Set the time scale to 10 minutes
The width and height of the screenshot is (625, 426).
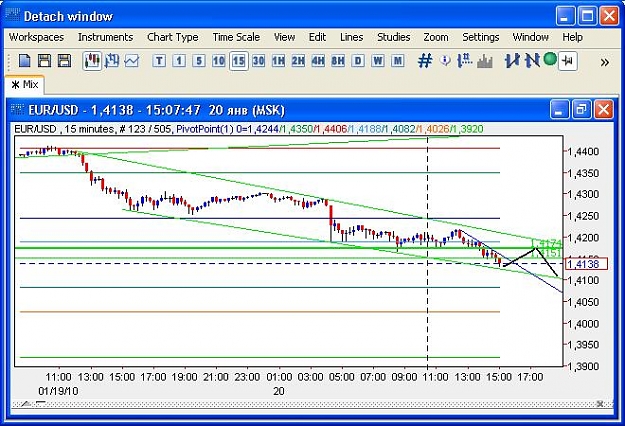tap(218, 61)
